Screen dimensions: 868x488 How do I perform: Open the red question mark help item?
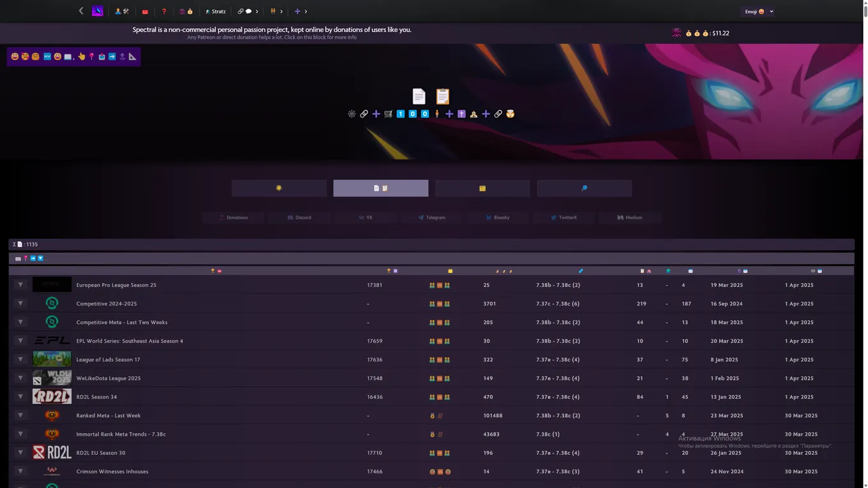[x=164, y=11]
